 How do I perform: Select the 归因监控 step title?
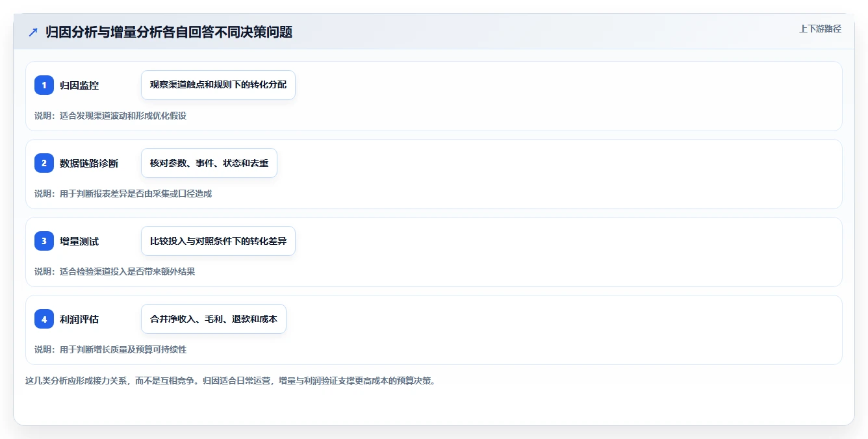click(x=79, y=85)
